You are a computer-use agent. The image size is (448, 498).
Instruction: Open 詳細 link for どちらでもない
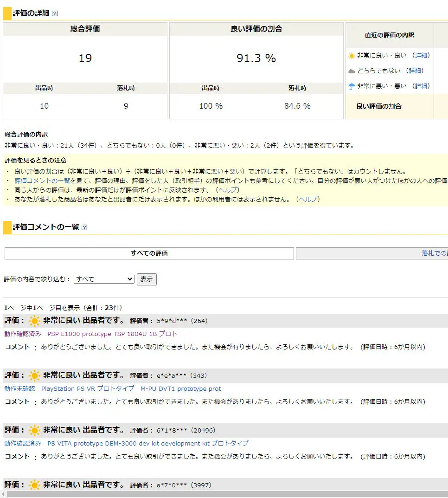[415, 71]
